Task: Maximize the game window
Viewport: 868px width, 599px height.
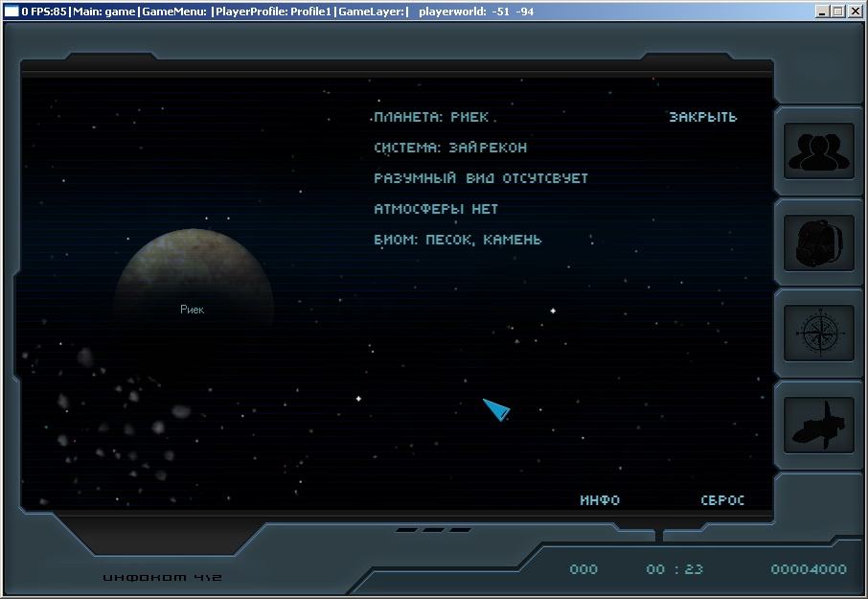Action: [x=838, y=12]
